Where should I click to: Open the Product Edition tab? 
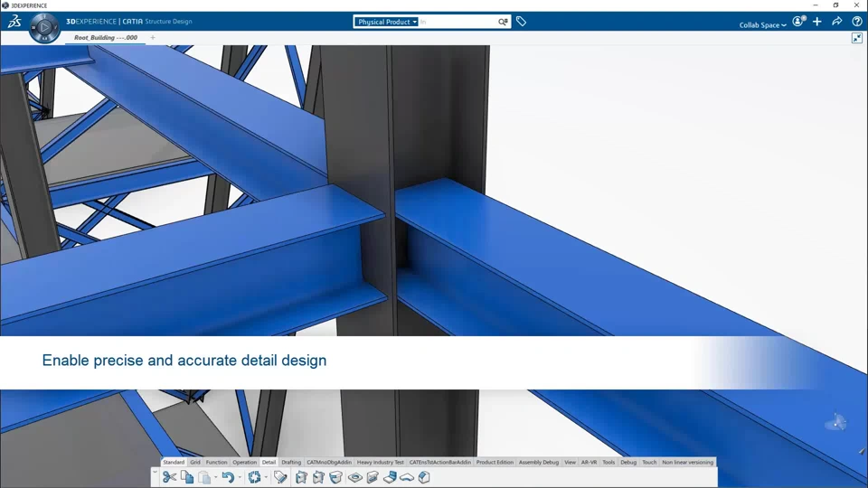pyautogui.click(x=495, y=462)
